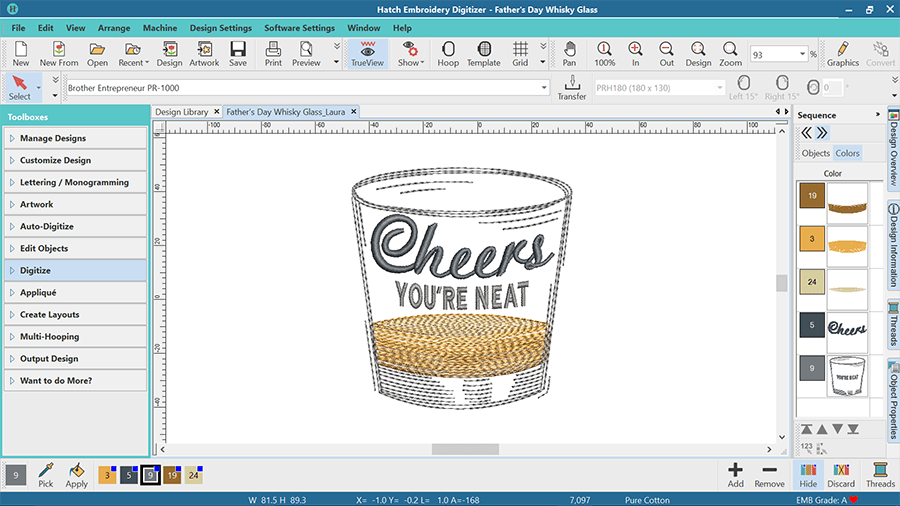Open the Design Settings menu
This screenshot has width=900, height=506.
pos(220,28)
